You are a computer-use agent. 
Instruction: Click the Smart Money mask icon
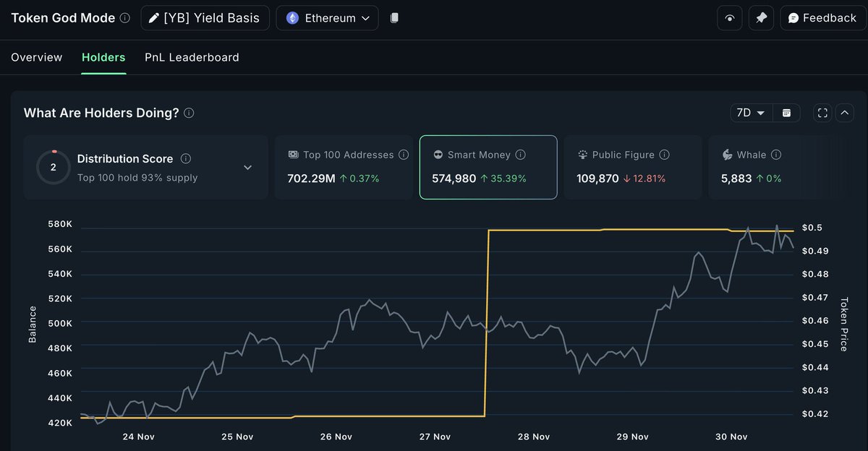438,155
